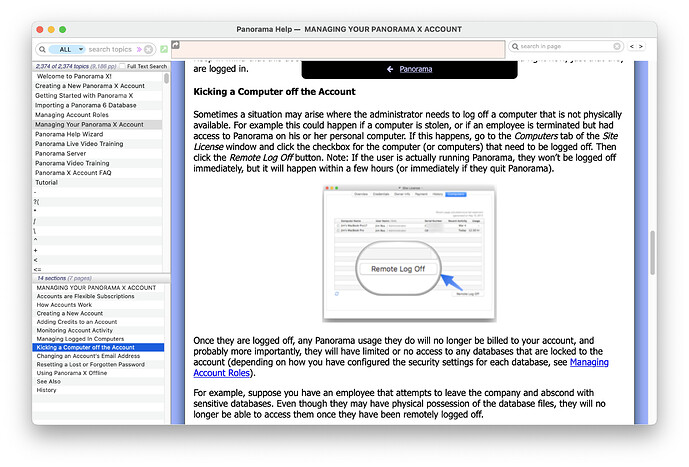Viewport: 689px width, 467px height.
Task: Select topic Managing Your Panorama X Account
Action: 98,124
